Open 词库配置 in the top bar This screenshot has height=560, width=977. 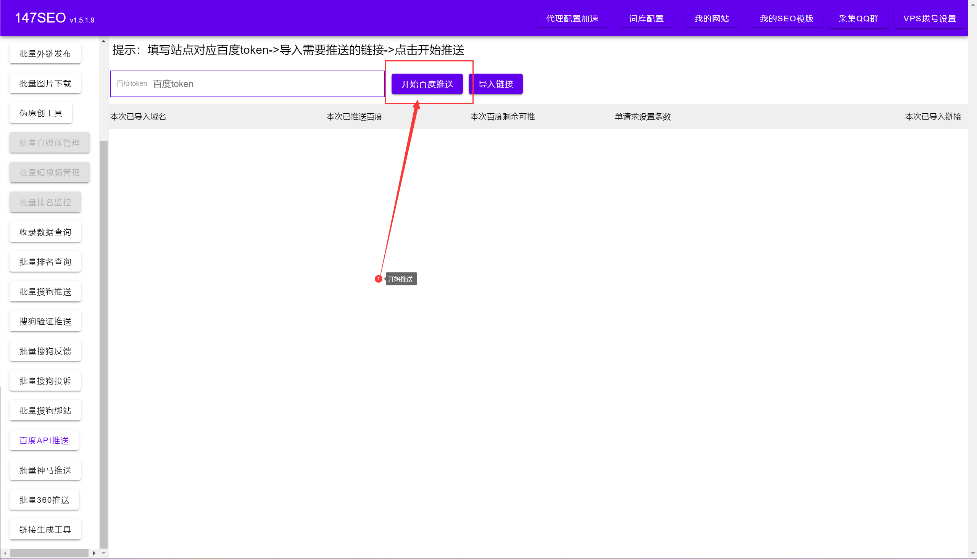click(646, 18)
